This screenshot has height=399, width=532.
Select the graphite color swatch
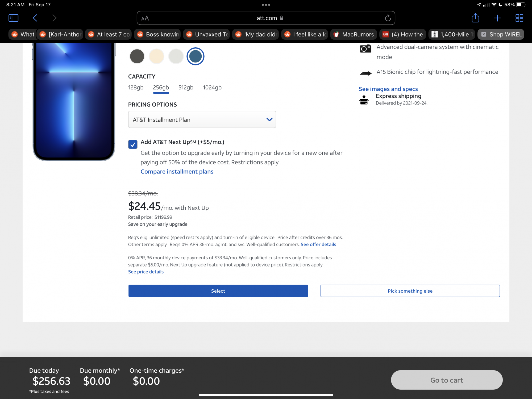[137, 56]
